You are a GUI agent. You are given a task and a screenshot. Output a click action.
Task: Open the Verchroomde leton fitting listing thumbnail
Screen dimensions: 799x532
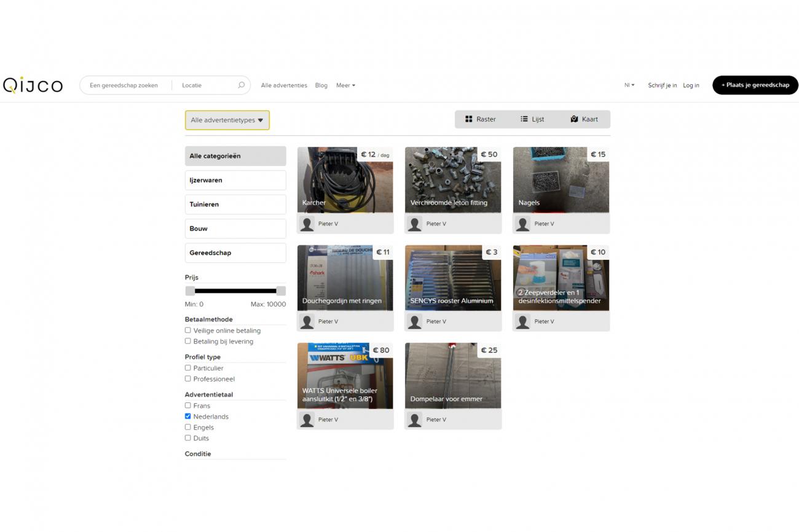(x=453, y=179)
